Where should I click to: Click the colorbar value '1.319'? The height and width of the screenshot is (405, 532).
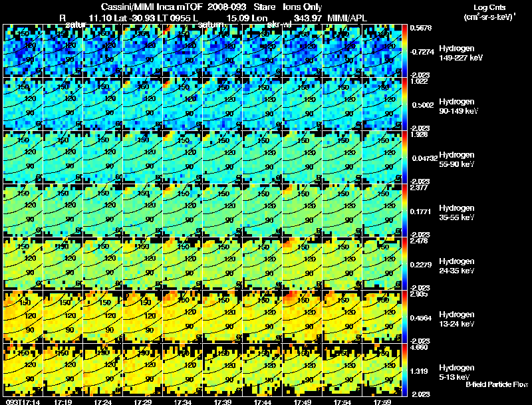pos(419,371)
